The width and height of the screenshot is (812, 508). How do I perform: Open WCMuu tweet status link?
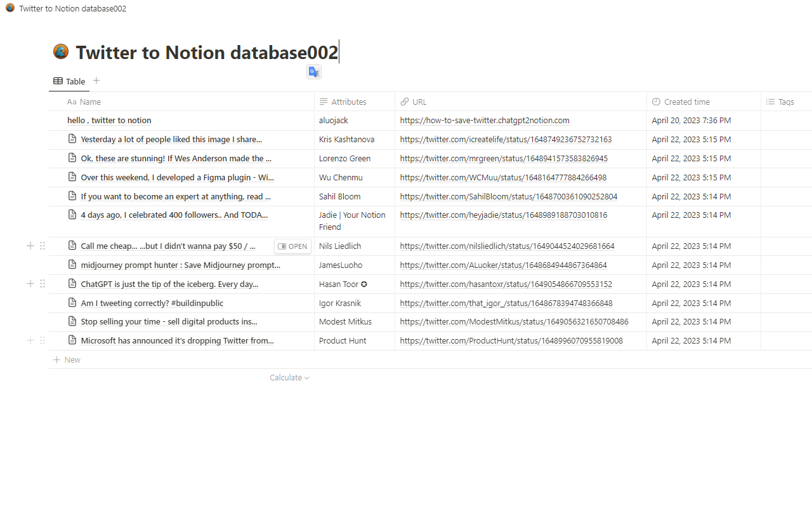coord(503,177)
